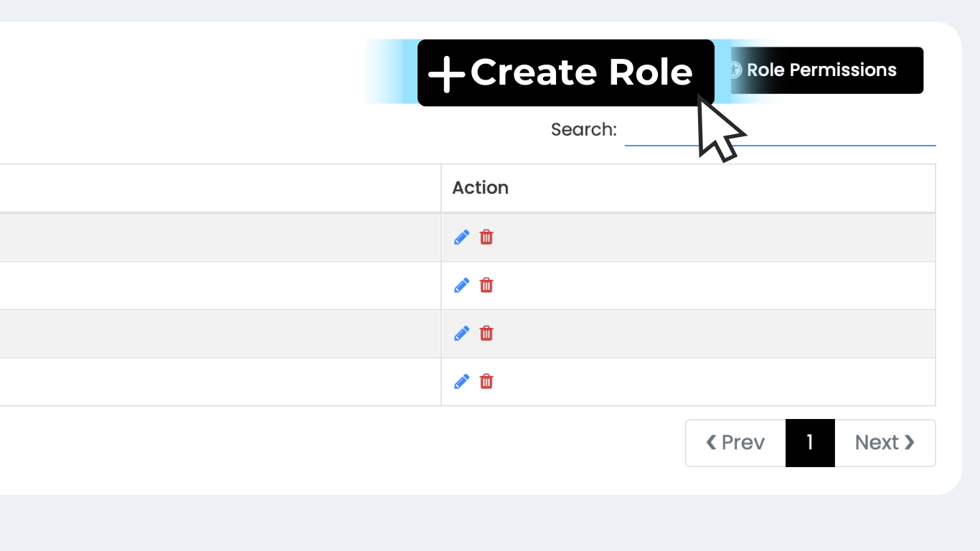This screenshot has height=551, width=980.
Task: Click the Create Role button
Action: (565, 72)
